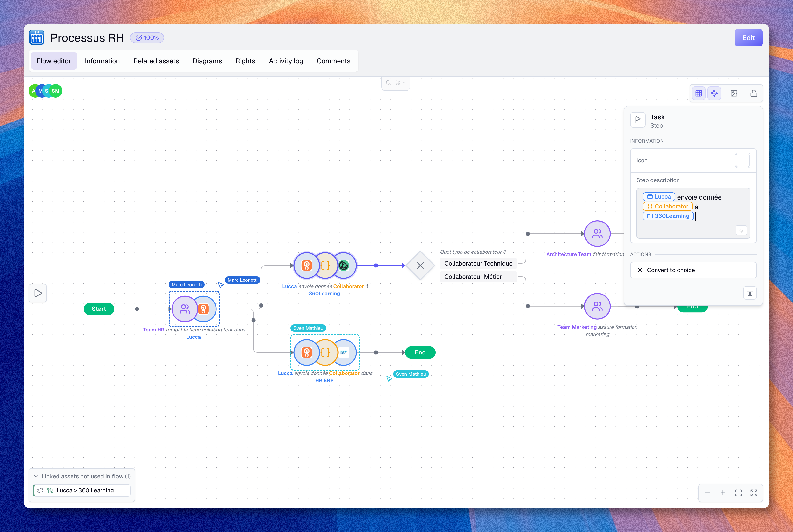Click Collaborator braces icon in HR ERP step
Image resolution: width=793 pixels, height=532 pixels.
[x=325, y=352]
